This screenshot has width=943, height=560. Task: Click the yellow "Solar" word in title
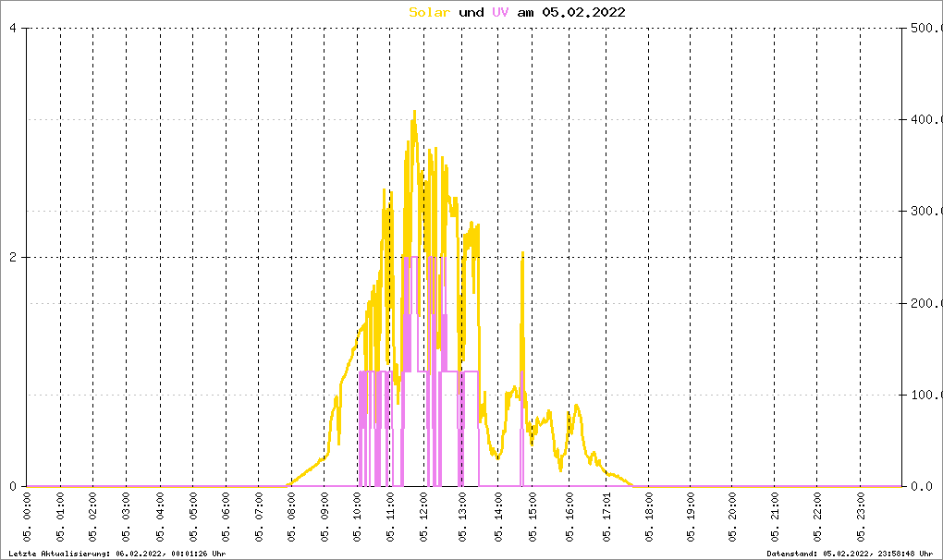pyautogui.click(x=430, y=12)
